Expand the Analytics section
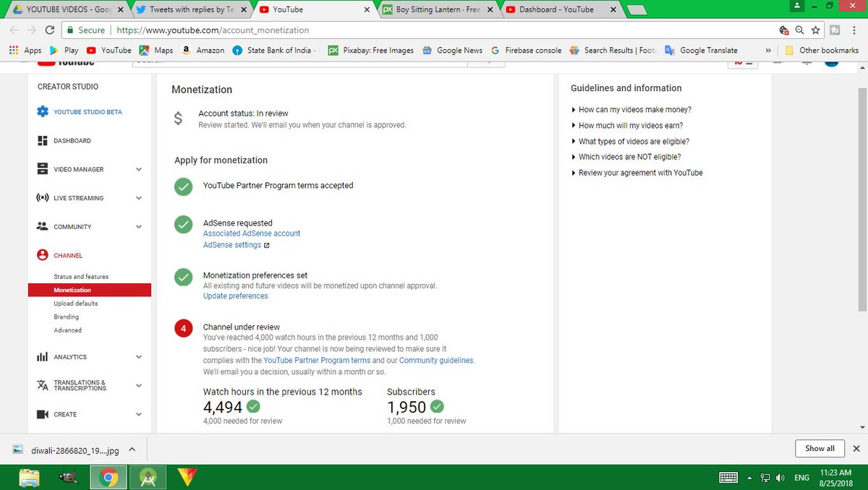Viewport: 868px width, 490px height. pos(139,356)
